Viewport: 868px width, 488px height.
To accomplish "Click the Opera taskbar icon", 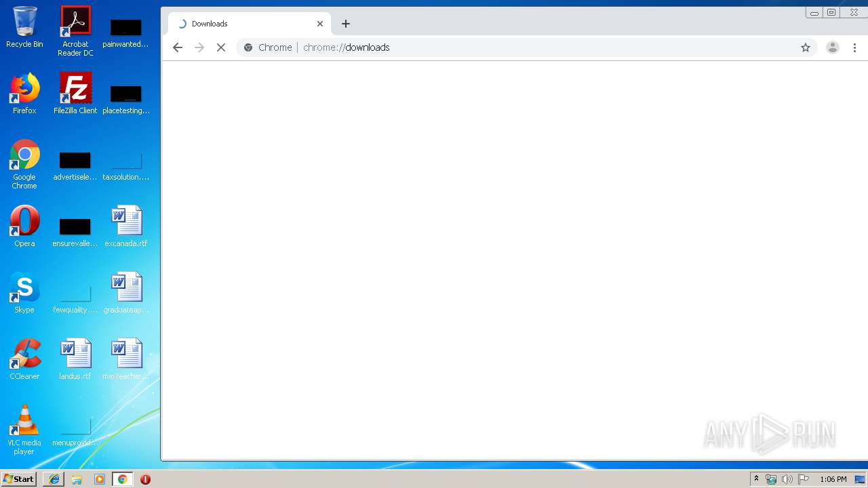I will point(145,479).
